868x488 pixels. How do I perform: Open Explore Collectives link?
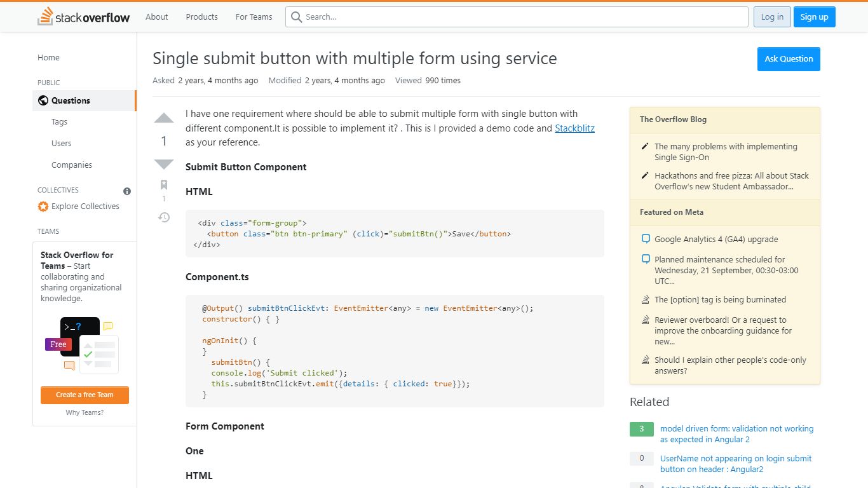tap(85, 207)
